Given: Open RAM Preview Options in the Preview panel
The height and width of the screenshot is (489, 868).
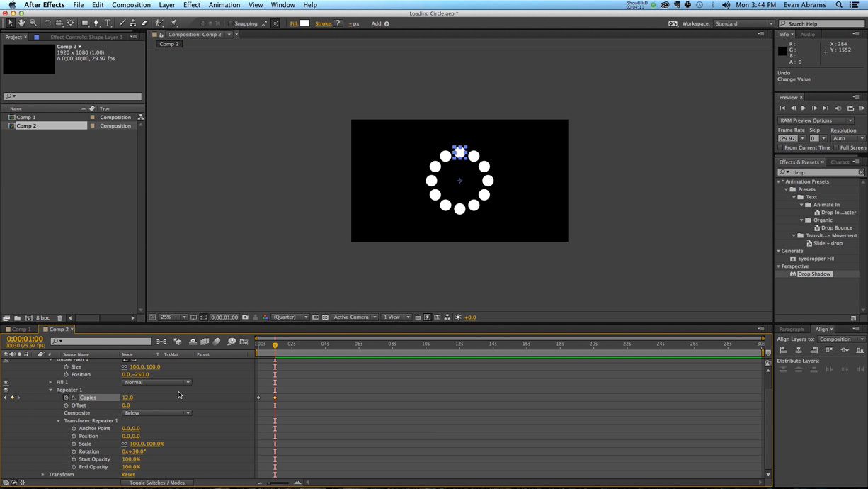Looking at the screenshot, I should click(x=816, y=120).
